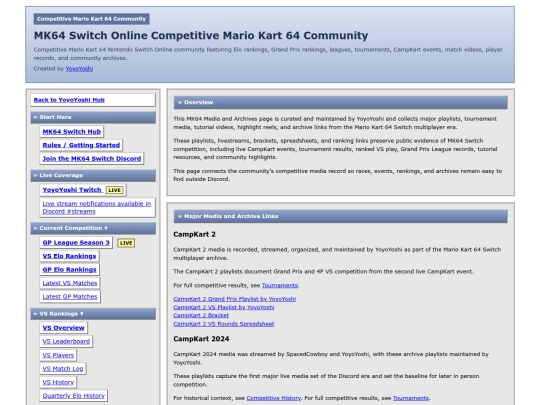Click the Competitive Mario Kart 64 Community badge
Image resolution: width=540 pixels, height=405 pixels.
click(92, 19)
